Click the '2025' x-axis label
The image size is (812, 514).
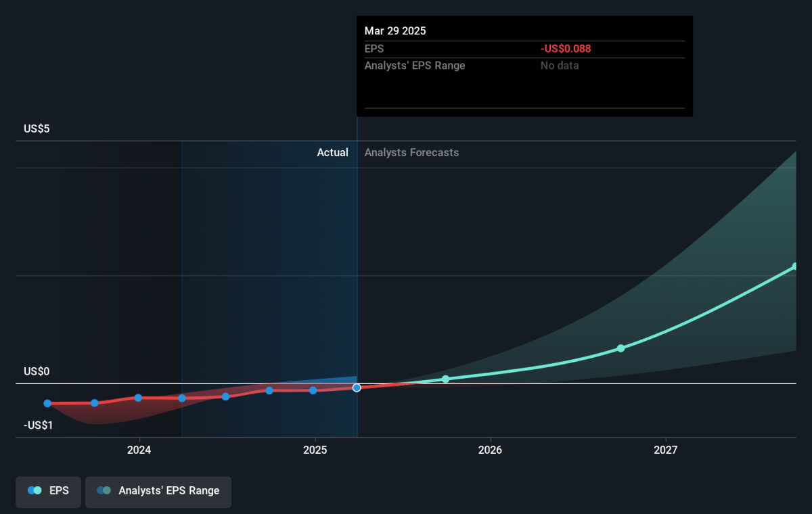click(315, 450)
